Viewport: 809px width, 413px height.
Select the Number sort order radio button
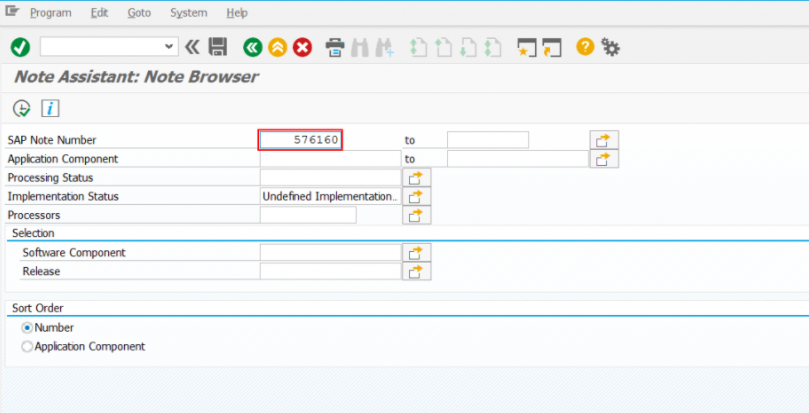[x=27, y=328]
